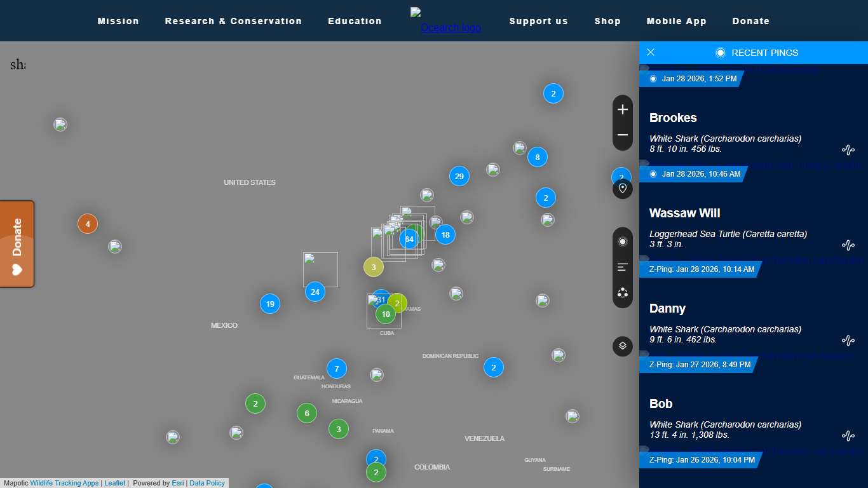The image size is (868, 488).
Task: Toggle track display for Bob
Action: click(x=848, y=436)
